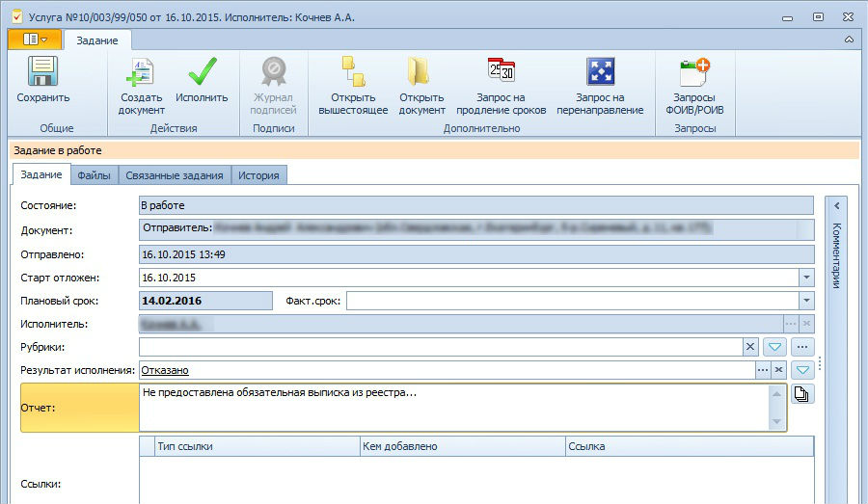Clear Результат исполнения with X button

[x=779, y=369]
